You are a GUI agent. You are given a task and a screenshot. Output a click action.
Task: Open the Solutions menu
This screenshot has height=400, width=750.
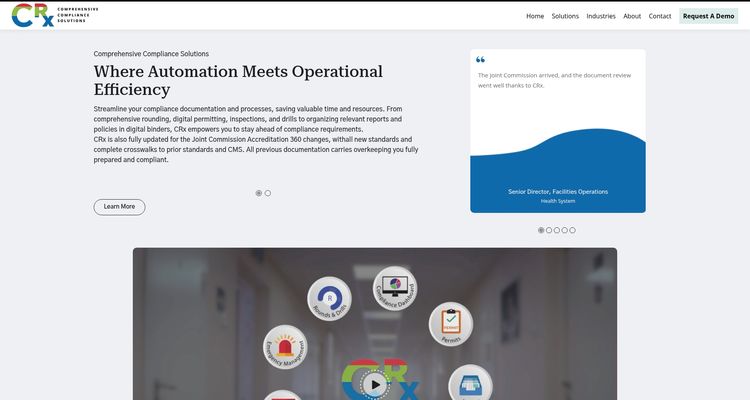pos(565,16)
